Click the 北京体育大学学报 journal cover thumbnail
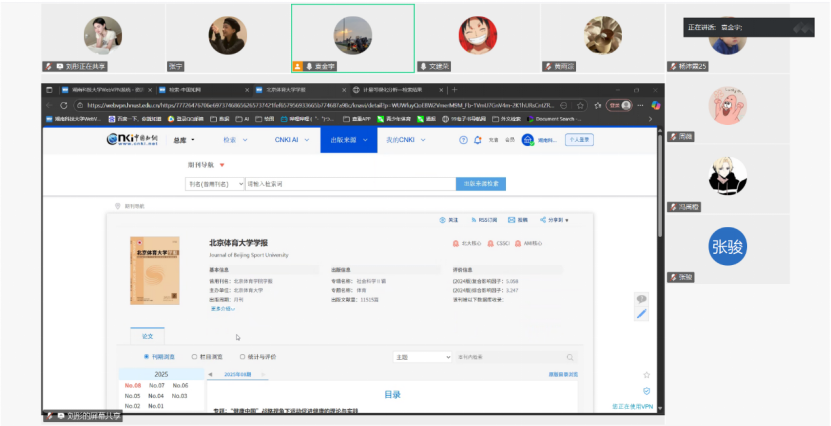Screen dimensions: 831x426 (x=155, y=271)
